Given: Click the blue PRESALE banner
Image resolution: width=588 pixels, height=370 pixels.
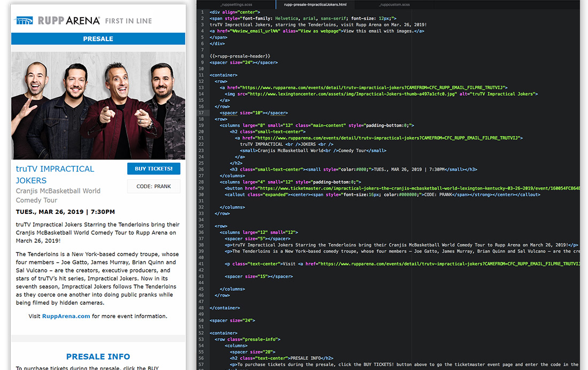Looking at the screenshot, I should coord(98,38).
